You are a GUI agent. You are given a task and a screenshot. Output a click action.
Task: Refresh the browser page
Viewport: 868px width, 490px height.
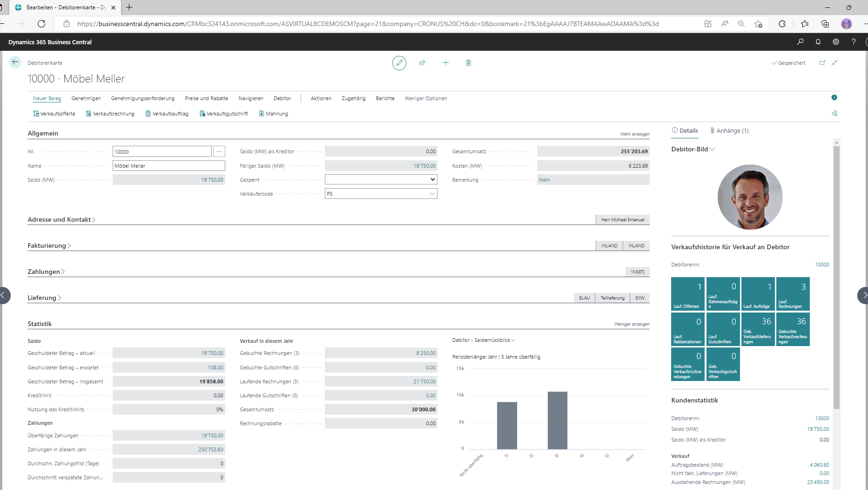(x=41, y=24)
